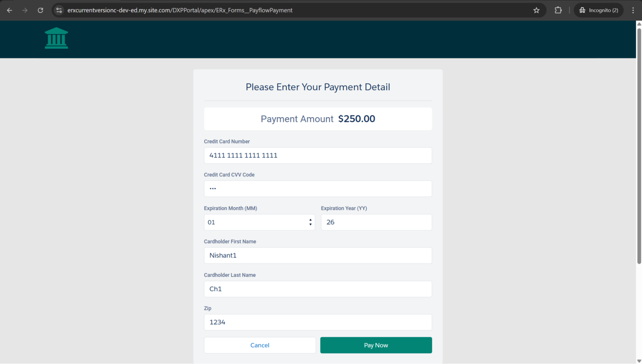Bookmark this page with the star icon
Viewport: 642px width, 364px height.
[536, 10]
